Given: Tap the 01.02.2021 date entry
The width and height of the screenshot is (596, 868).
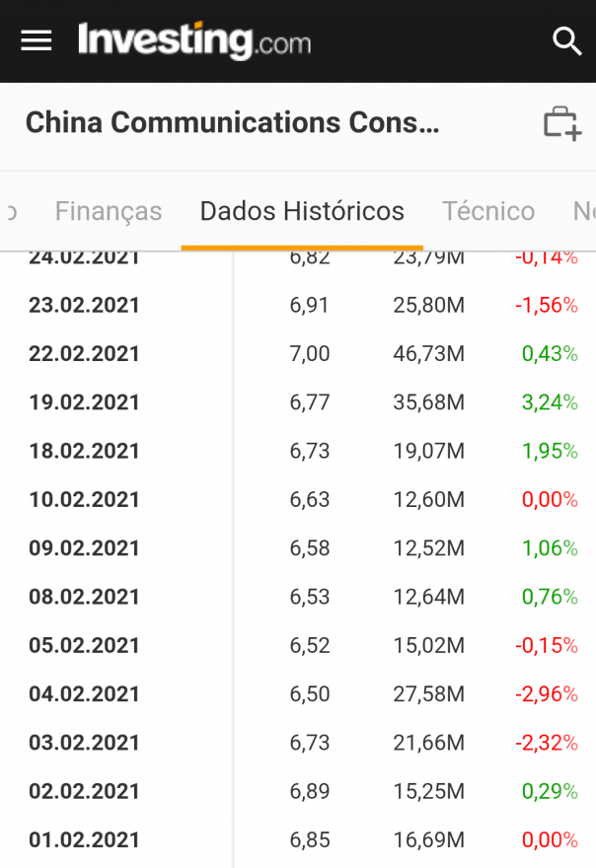Looking at the screenshot, I should 85,840.
